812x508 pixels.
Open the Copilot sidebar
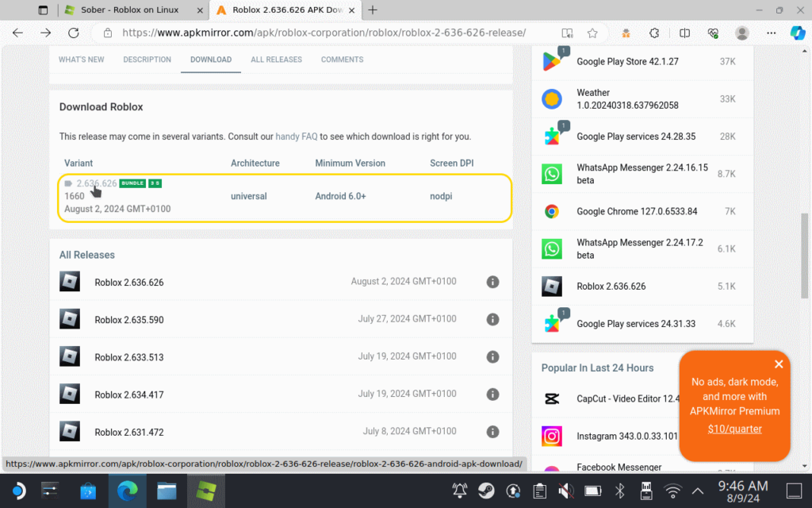[x=797, y=33]
